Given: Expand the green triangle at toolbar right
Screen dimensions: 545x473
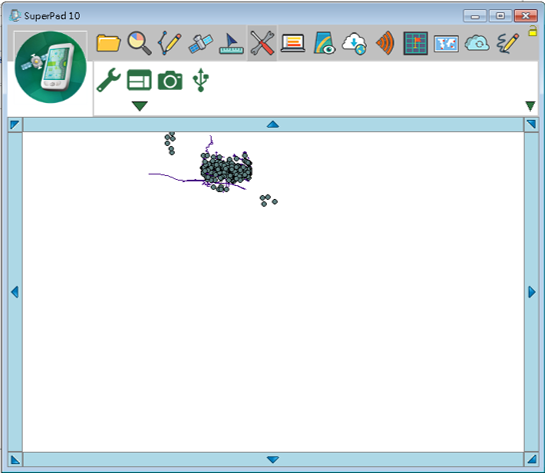Looking at the screenshot, I should [530, 106].
